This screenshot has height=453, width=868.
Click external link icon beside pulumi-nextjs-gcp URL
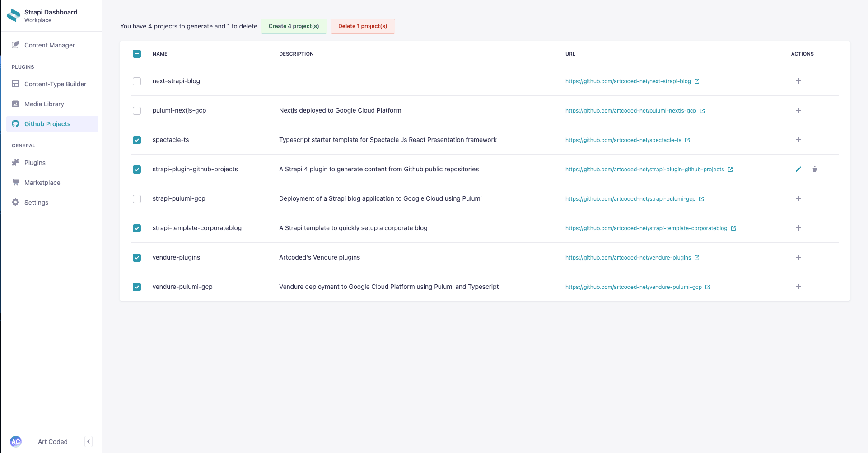[702, 111]
